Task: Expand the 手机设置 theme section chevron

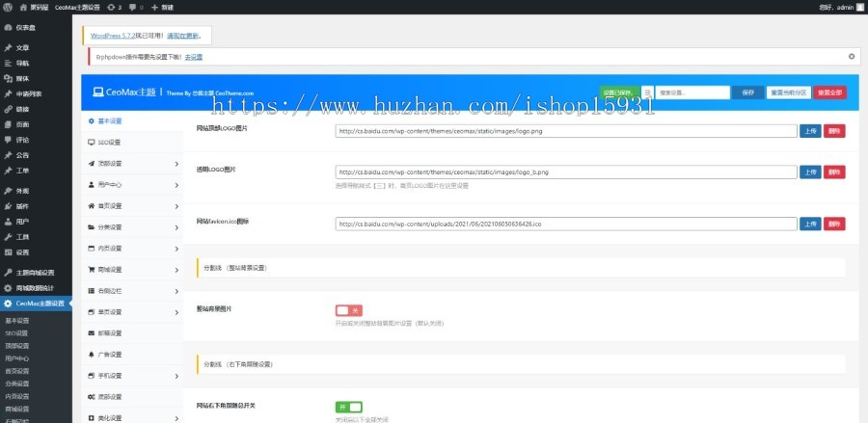Action: (176, 376)
